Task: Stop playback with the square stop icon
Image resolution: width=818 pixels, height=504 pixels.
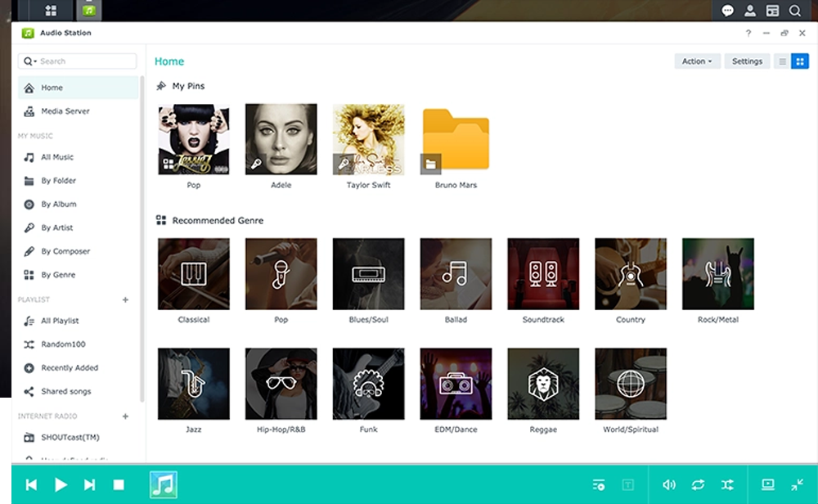Action: point(119,485)
